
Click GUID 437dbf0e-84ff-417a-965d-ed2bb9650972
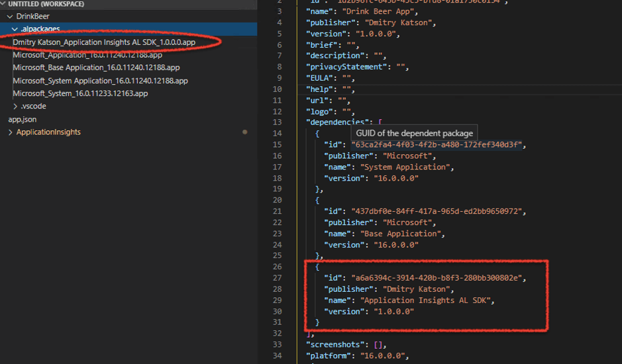click(437, 211)
